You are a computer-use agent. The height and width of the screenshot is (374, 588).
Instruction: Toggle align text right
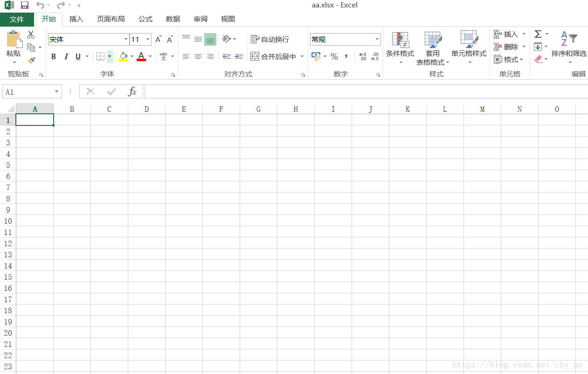click(x=210, y=56)
